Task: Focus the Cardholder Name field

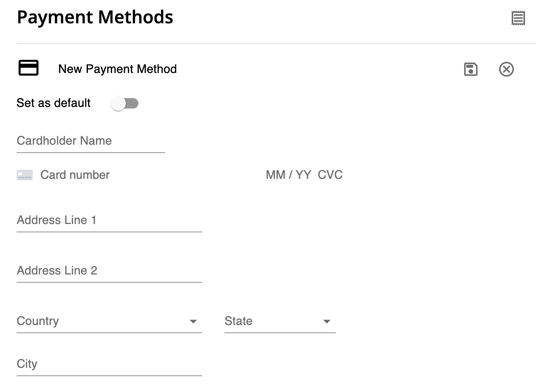Action: (x=90, y=141)
